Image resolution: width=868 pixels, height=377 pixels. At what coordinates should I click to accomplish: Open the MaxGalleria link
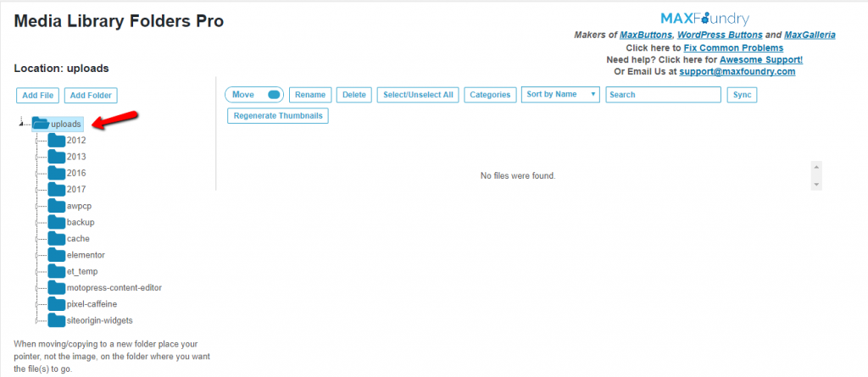810,35
